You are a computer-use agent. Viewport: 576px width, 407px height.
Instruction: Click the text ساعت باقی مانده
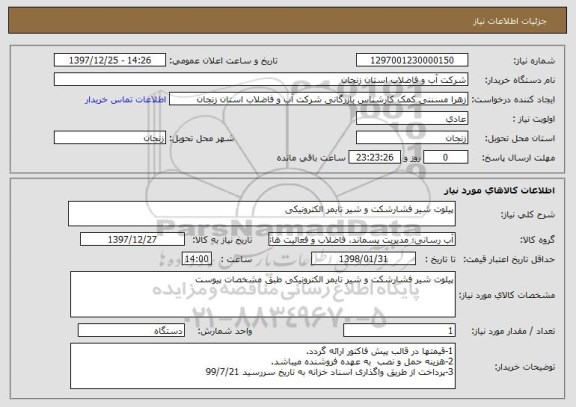(x=311, y=158)
